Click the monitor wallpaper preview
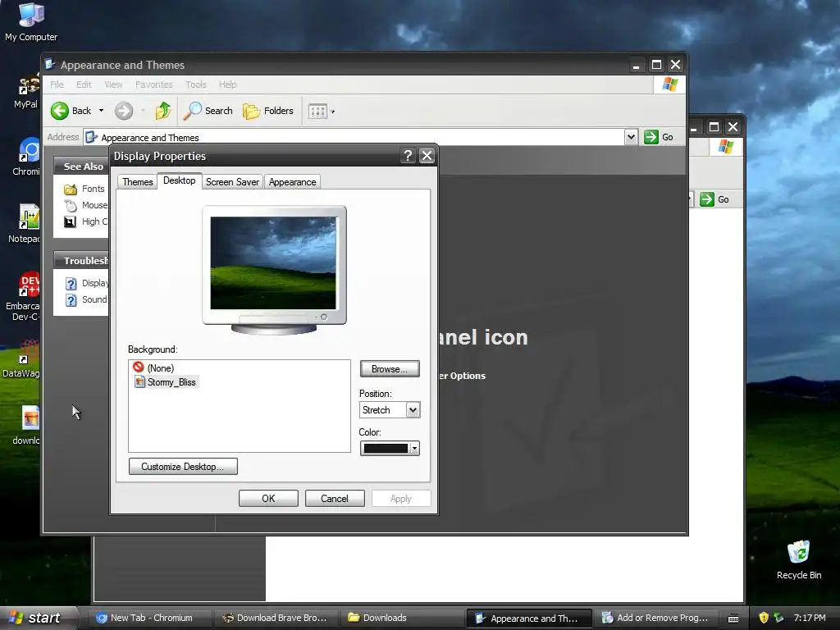The height and width of the screenshot is (630, 840). pyautogui.click(x=273, y=263)
